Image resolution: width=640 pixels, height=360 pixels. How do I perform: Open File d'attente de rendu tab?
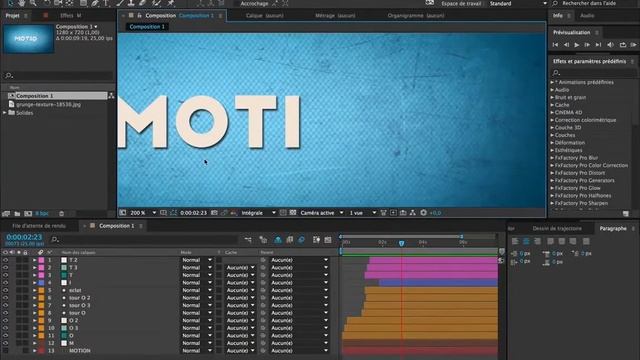click(39, 226)
